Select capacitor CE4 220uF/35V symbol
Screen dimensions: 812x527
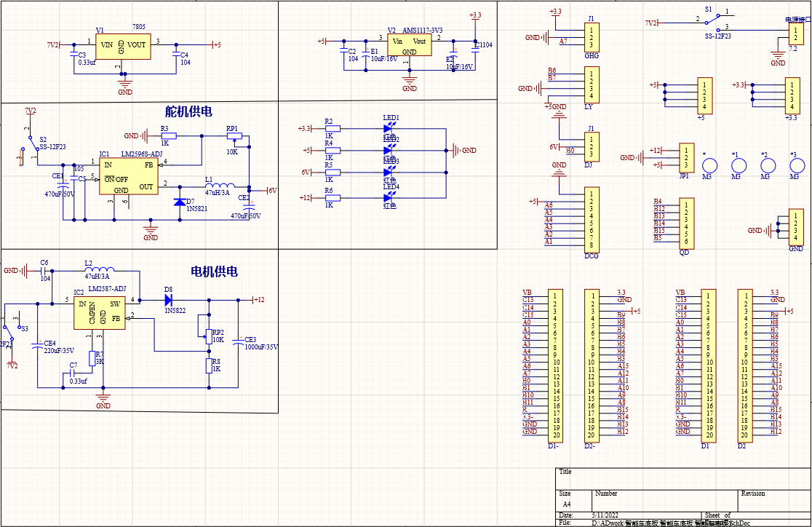(37, 344)
